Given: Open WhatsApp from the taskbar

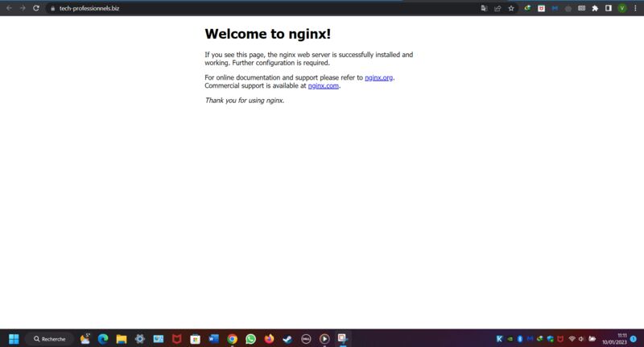Looking at the screenshot, I should (x=250, y=339).
